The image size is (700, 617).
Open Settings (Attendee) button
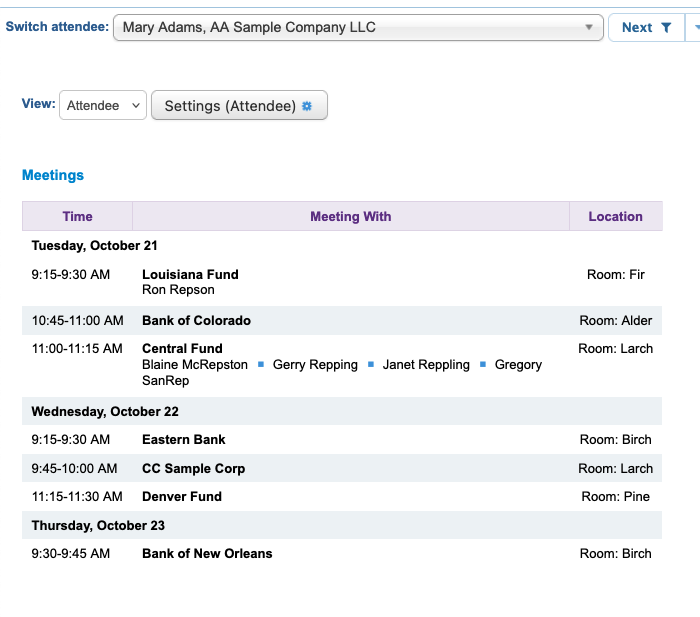tap(238, 106)
